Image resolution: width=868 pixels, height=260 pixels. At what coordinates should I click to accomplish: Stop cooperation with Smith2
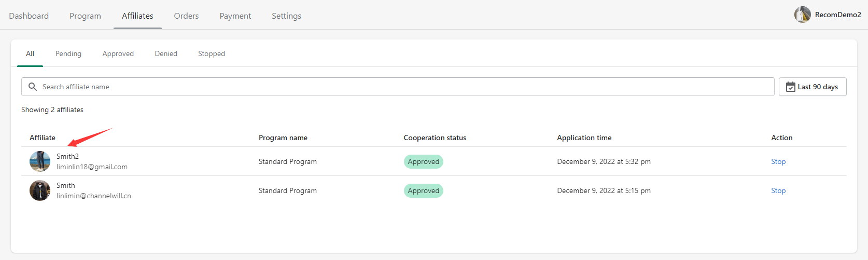click(778, 161)
